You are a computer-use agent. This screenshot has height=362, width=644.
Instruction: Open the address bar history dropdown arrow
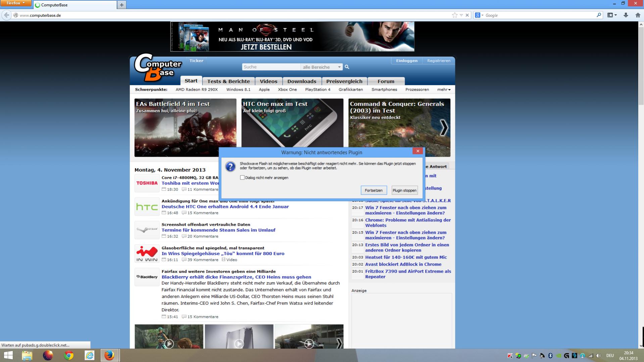coord(461,15)
